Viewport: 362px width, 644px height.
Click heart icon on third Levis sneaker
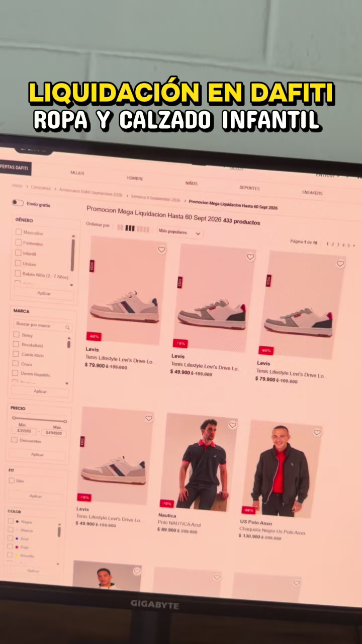coord(340,264)
